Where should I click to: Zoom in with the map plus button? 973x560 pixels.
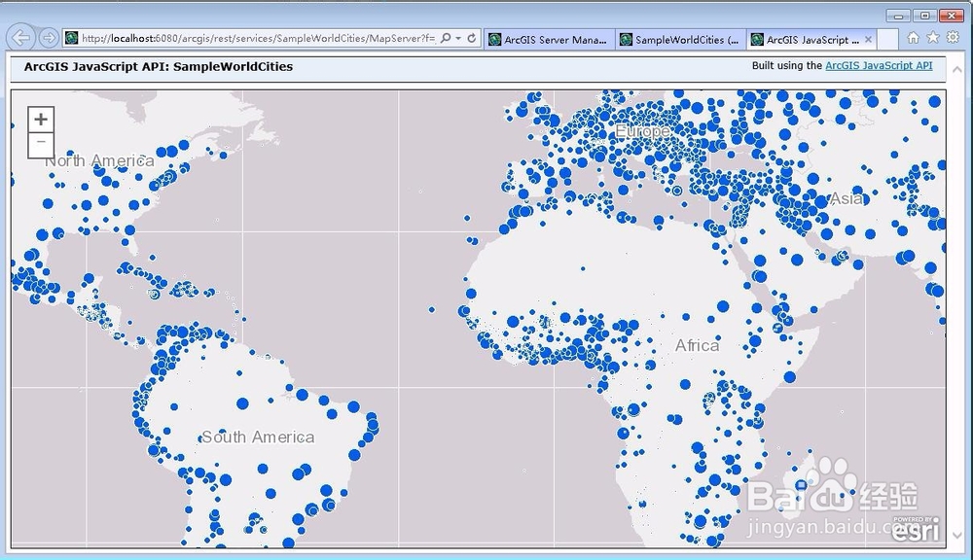[41, 119]
